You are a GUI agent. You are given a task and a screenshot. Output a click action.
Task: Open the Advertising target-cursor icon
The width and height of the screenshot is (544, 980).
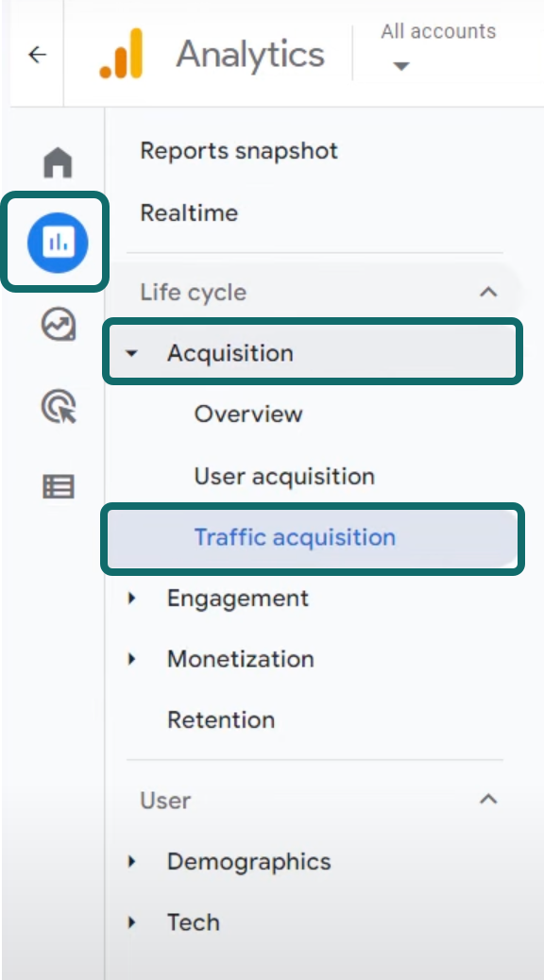pyautogui.click(x=59, y=406)
